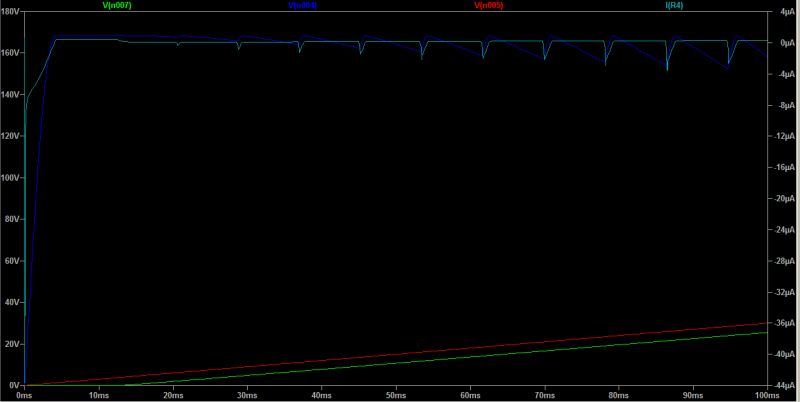Click the -32µA right axis label

click(x=785, y=292)
